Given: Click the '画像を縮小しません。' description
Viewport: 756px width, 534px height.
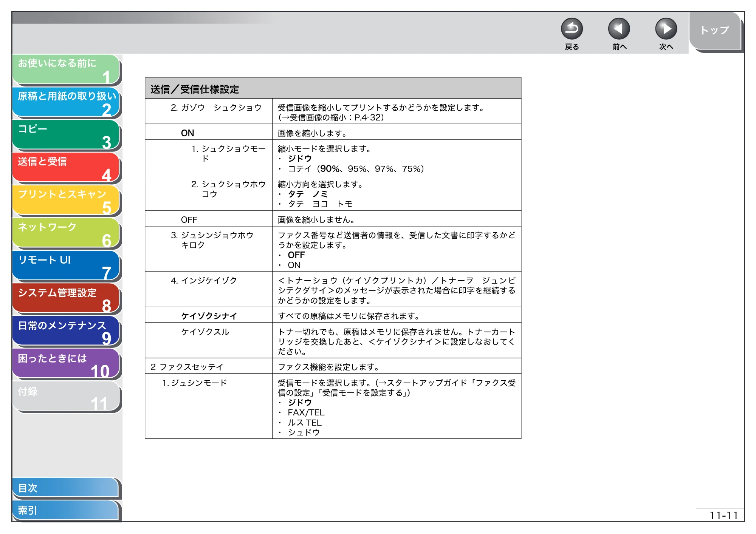Looking at the screenshot, I should click(316, 220).
